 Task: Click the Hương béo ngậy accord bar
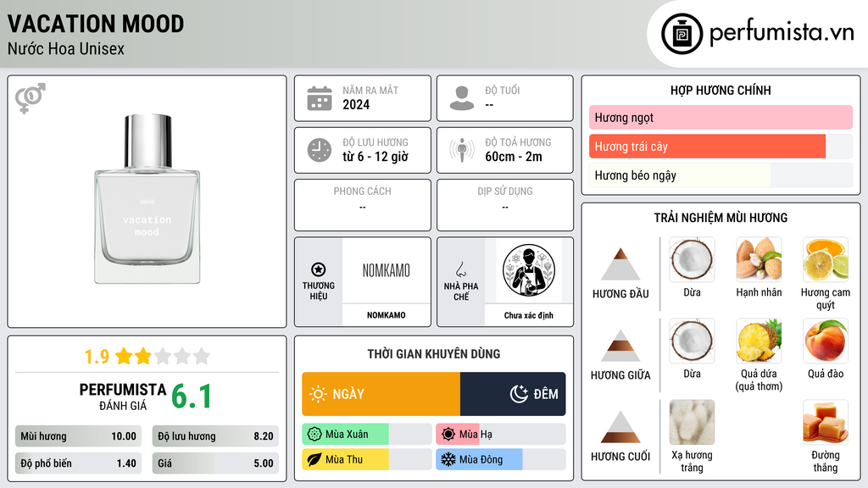[x=721, y=175]
